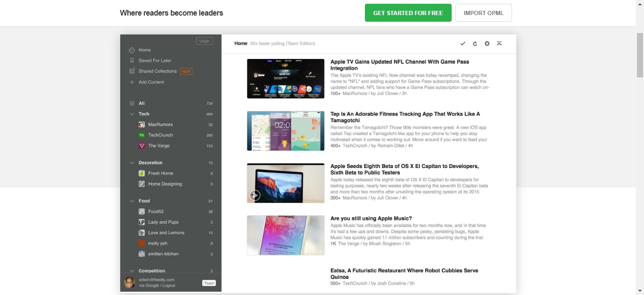Select The Verge feed in sidebar
Image resolution: width=644 pixels, height=295 pixels.
158,146
